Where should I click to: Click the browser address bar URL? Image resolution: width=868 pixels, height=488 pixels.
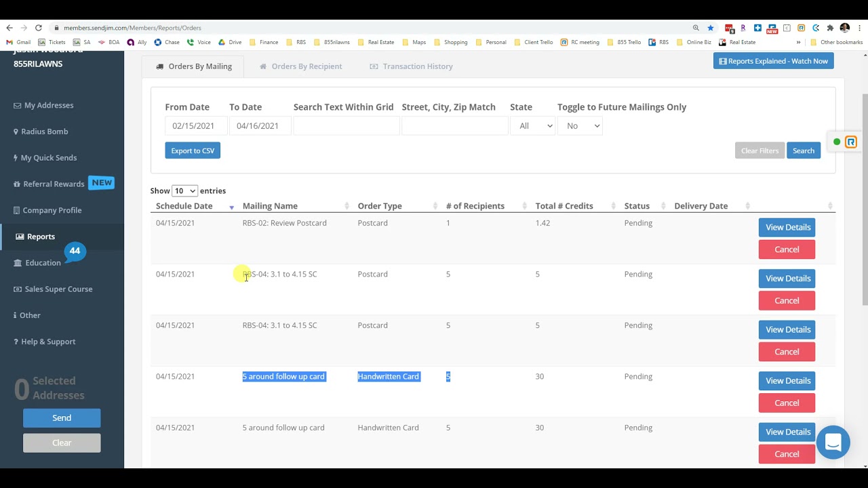pyautogui.click(x=132, y=28)
